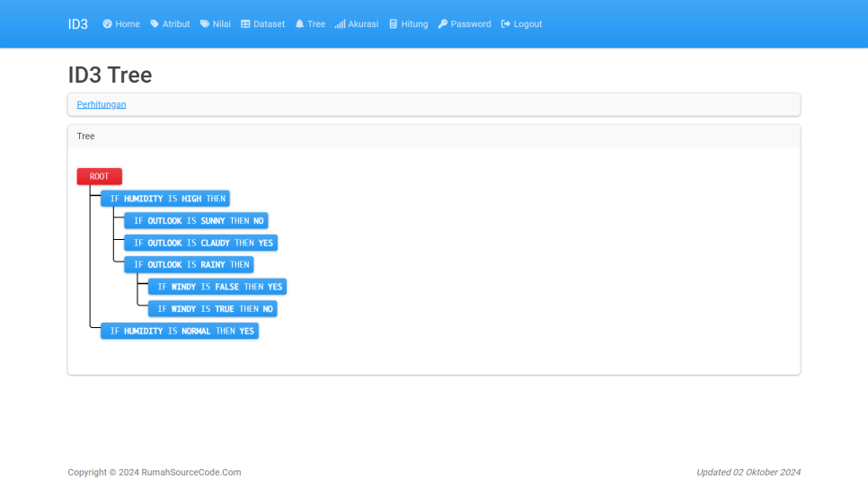
Task: Click the Atribut tag icon
Action: point(155,24)
